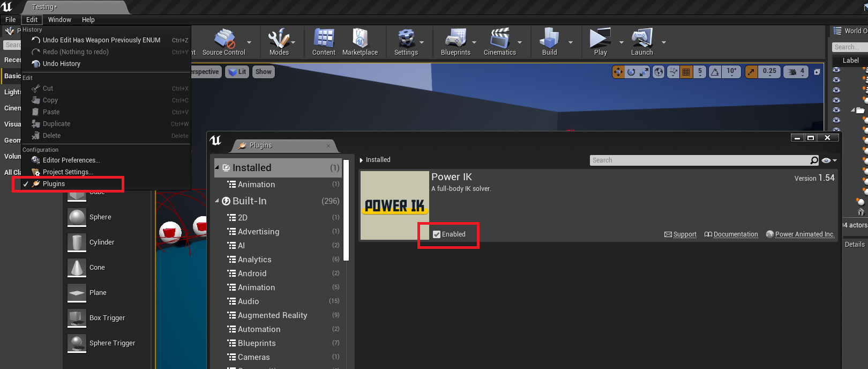868x369 pixels.
Task: Collapse the Installed plugin category
Action: click(x=217, y=168)
